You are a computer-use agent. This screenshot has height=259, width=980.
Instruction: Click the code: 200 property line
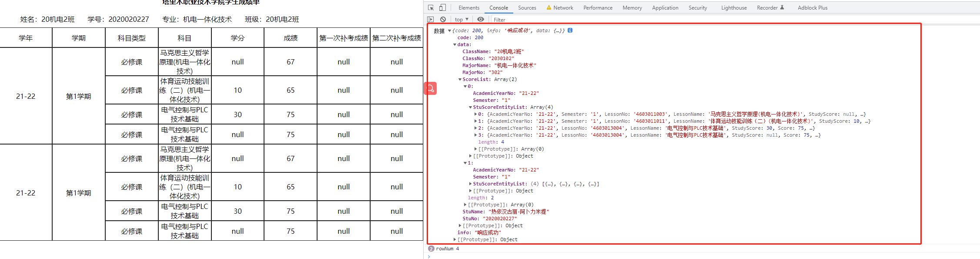(x=470, y=37)
